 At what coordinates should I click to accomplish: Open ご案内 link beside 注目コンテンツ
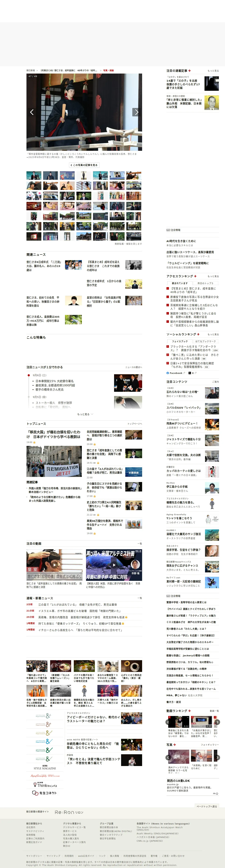coord(215,382)
